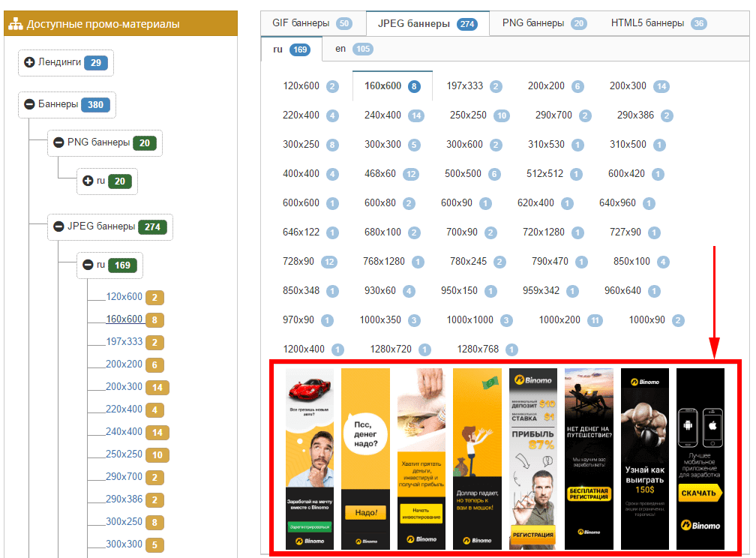Open the 300x250 link in the tree
756x558 pixels.
[x=124, y=521]
